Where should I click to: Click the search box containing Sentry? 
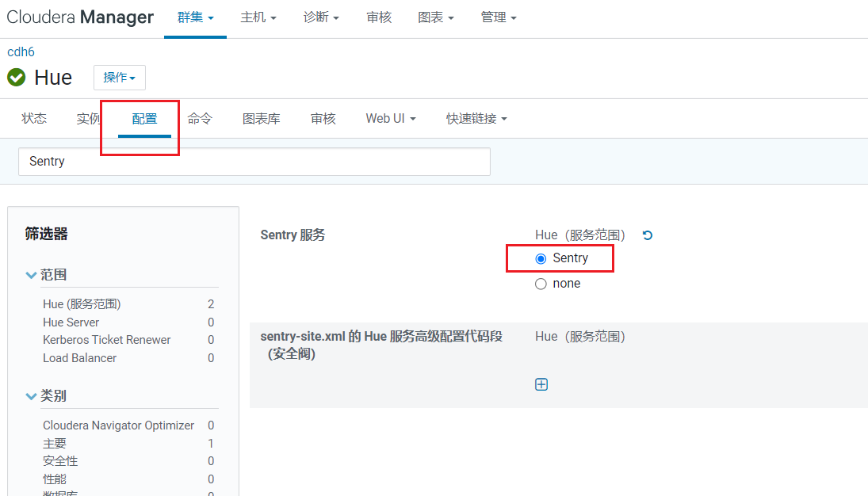254,162
